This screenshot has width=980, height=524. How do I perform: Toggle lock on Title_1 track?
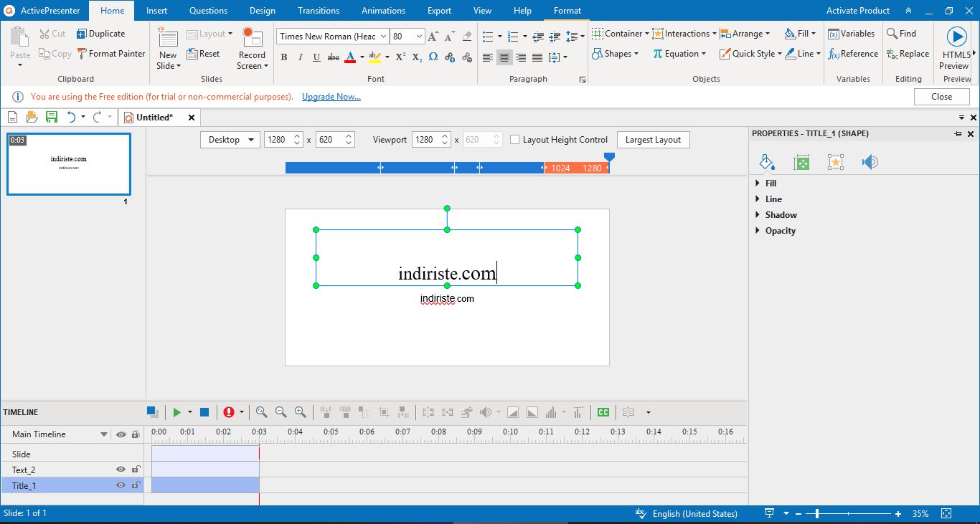tap(136, 485)
